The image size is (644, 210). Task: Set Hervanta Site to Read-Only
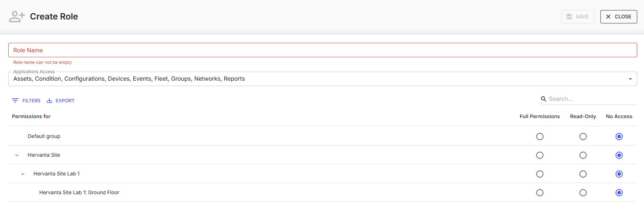(x=583, y=155)
